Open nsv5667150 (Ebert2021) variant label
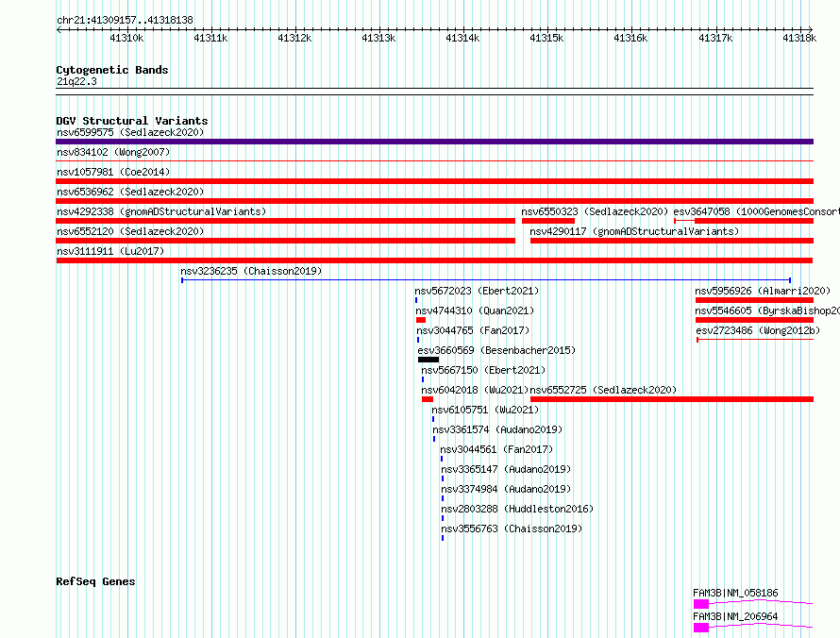Viewport: 840px width, 638px height. point(483,370)
